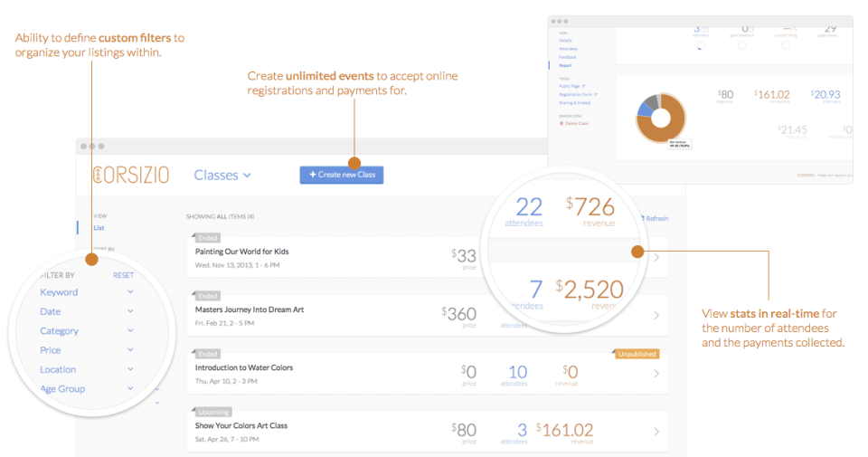The width and height of the screenshot is (868, 457).
Task: Expand the Age Group filter
Action: [87, 389]
